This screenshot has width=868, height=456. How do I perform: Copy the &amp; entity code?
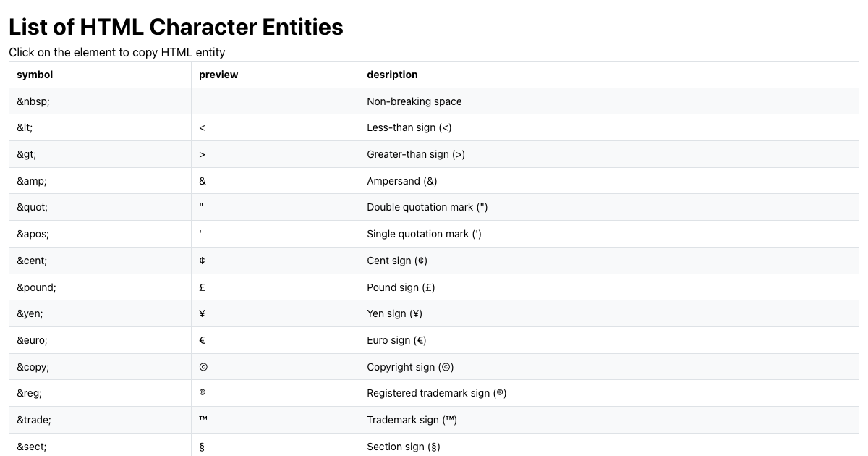(x=32, y=181)
